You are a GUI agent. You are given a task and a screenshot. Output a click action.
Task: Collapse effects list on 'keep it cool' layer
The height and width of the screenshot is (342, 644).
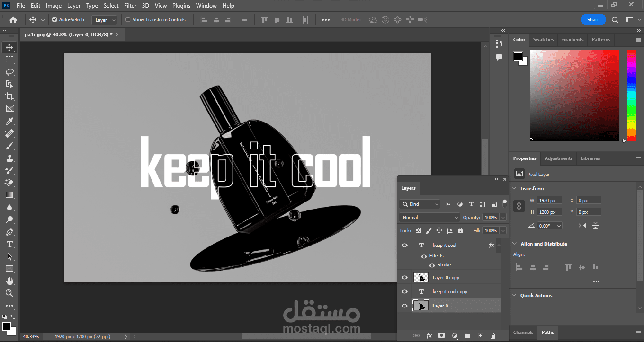point(498,245)
